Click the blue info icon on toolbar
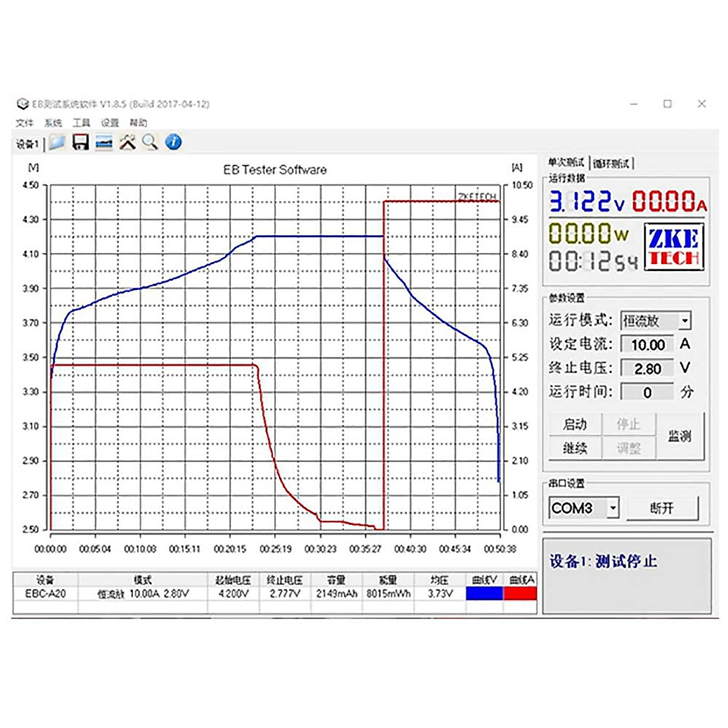Screen dimensions: 728x728 coord(174,142)
